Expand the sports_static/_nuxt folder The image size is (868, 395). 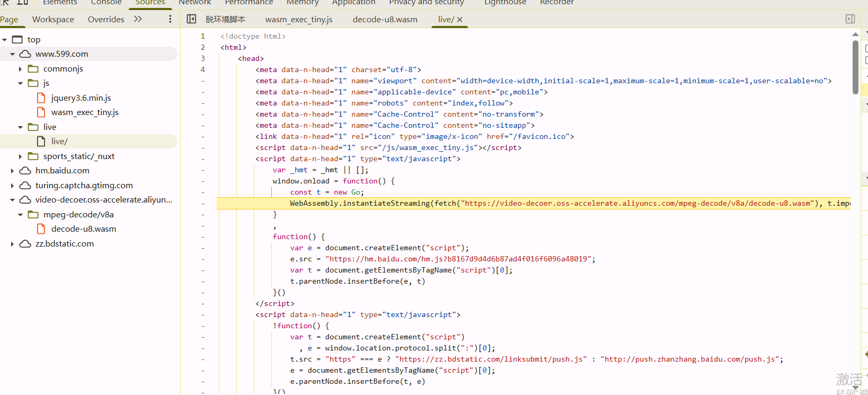tap(20, 156)
